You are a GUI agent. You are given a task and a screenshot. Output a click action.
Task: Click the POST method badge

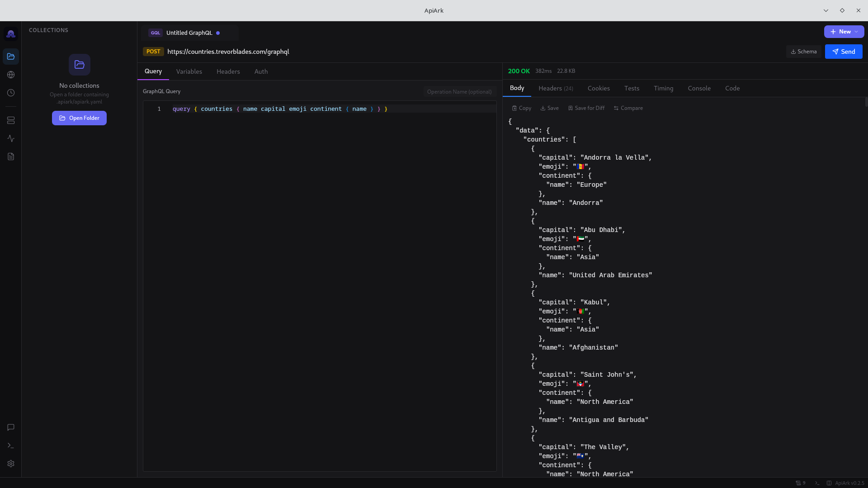click(153, 52)
